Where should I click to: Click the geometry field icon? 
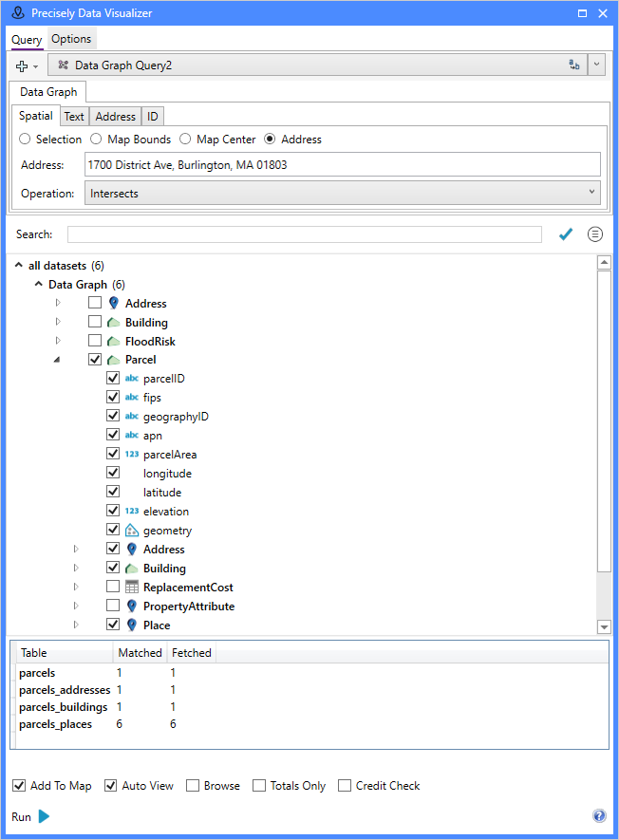(x=131, y=531)
